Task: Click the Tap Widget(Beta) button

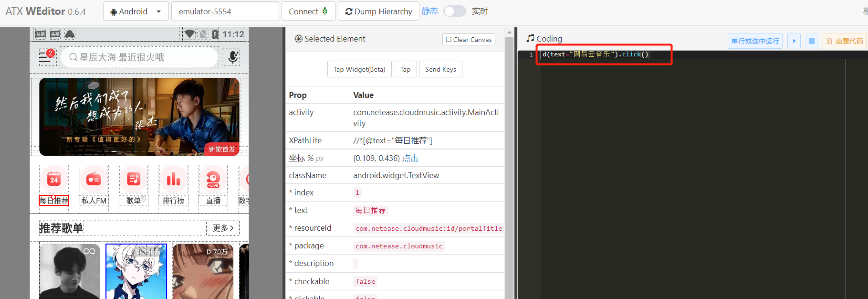Action: click(x=359, y=69)
